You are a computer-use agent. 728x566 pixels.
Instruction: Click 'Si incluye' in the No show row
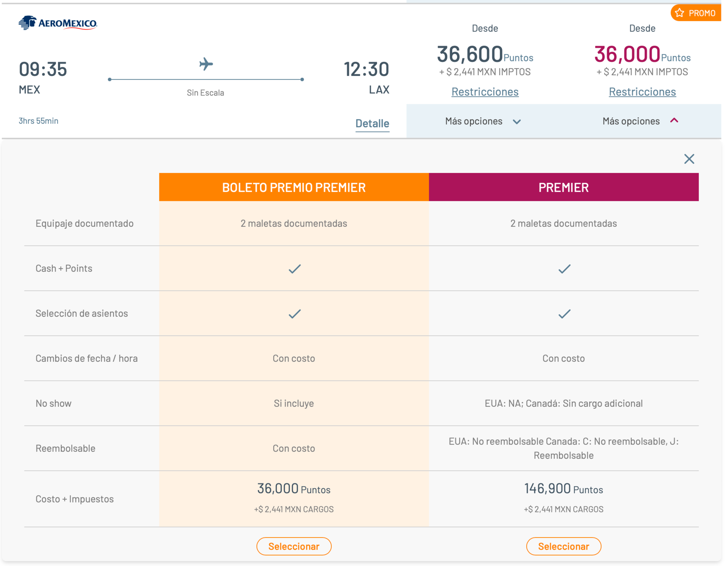click(294, 403)
